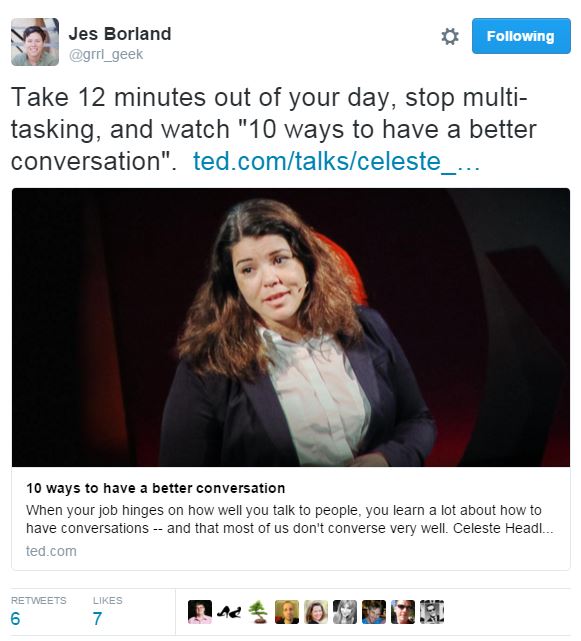This screenshot has width=581, height=641.
Task: Open the bonsai tree avatar
Action: coord(258,612)
